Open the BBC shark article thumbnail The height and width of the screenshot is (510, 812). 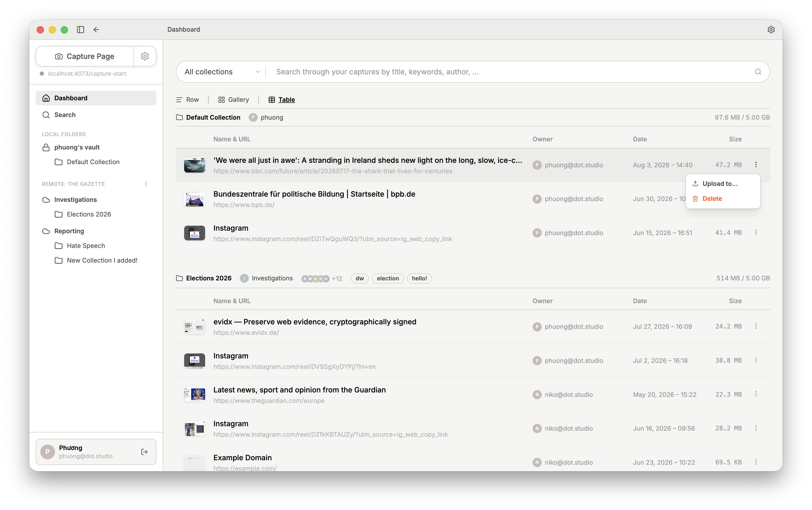(194, 165)
